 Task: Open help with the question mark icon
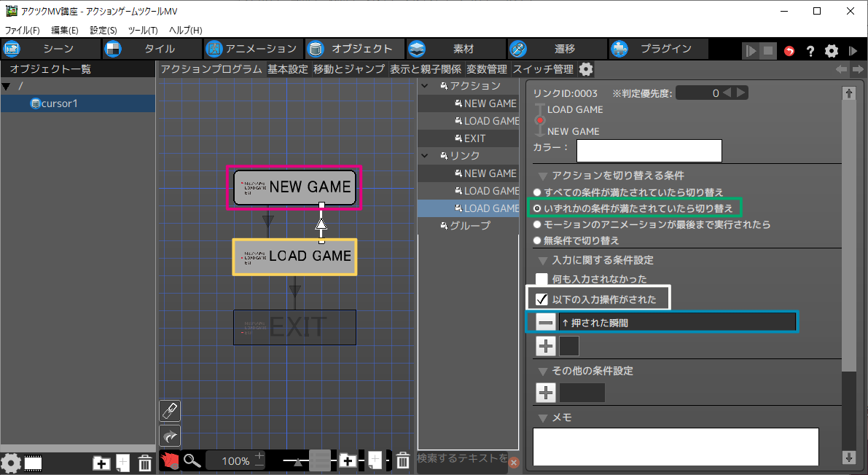(x=810, y=51)
